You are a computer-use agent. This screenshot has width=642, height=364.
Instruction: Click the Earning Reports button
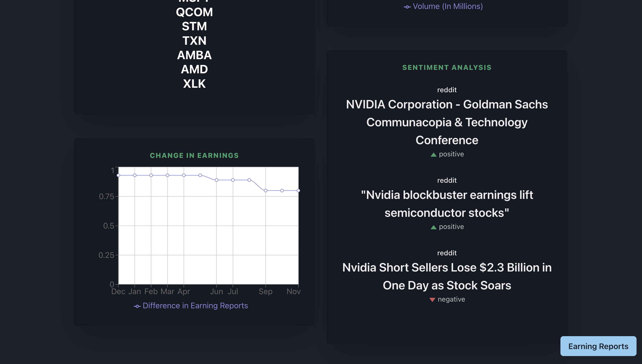(x=598, y=346)
